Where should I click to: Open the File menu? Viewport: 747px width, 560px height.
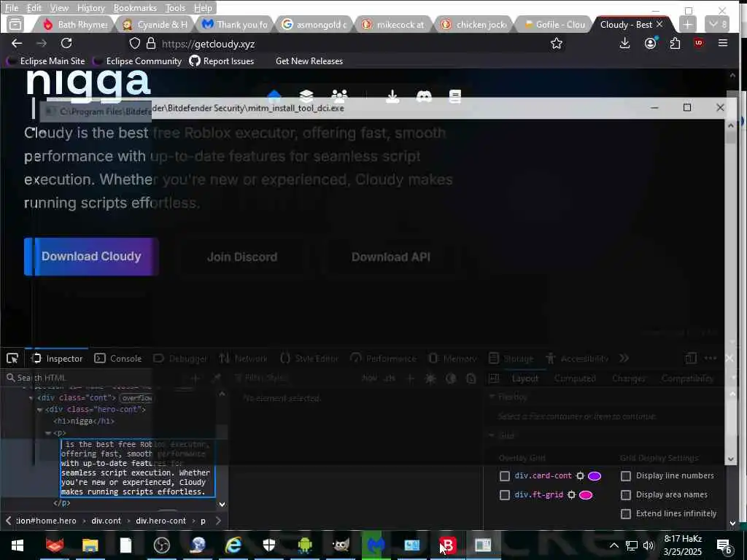pos(11,7)
